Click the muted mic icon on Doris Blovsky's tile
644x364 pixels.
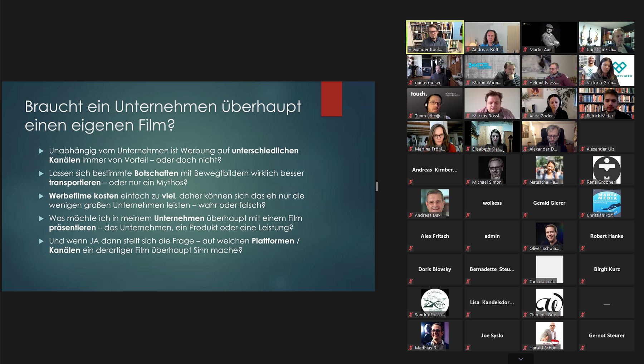411,281
